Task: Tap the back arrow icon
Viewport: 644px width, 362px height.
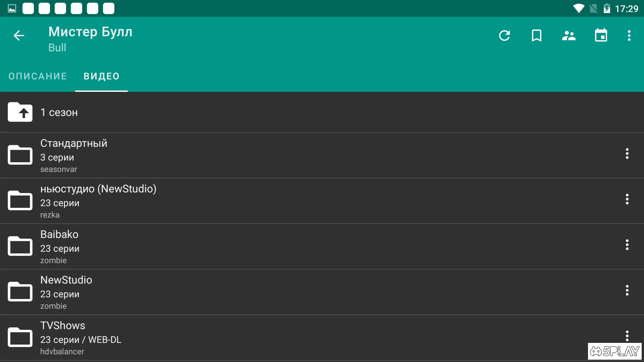Action: pos(19,36)
